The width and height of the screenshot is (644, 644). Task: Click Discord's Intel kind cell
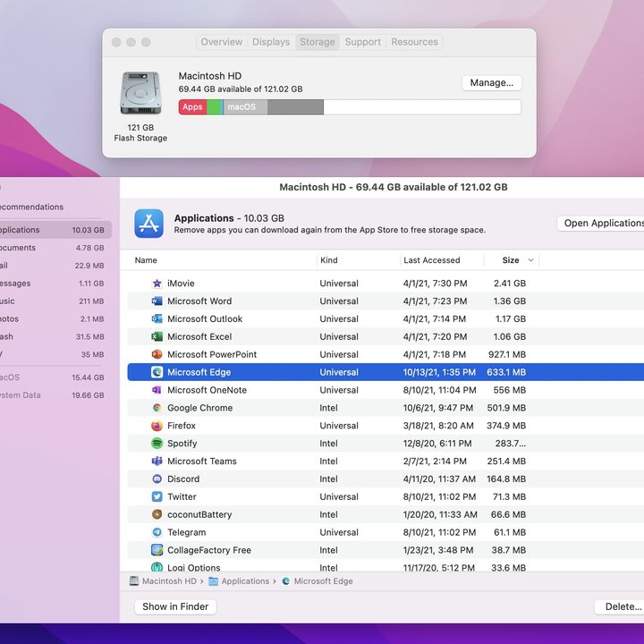coord(328,479)
